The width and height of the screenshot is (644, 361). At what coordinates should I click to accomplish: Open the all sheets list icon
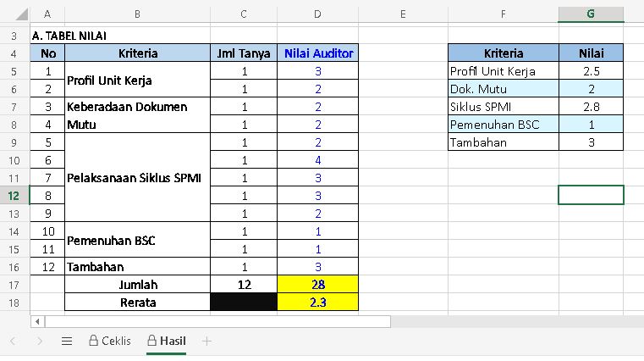coord(67,341)
